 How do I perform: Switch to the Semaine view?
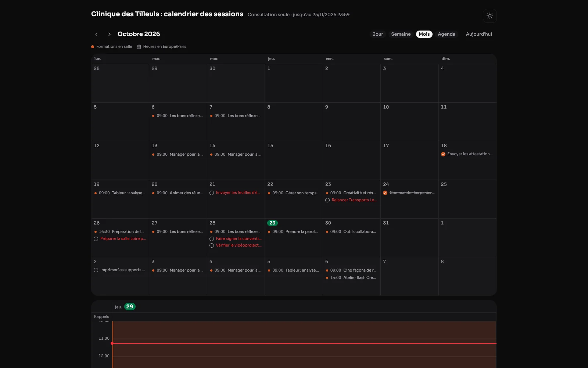[401, 34]
